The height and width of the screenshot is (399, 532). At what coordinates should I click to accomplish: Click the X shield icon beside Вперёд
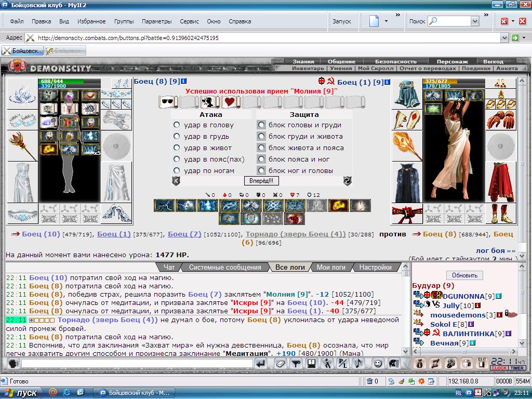click(176, 181)
